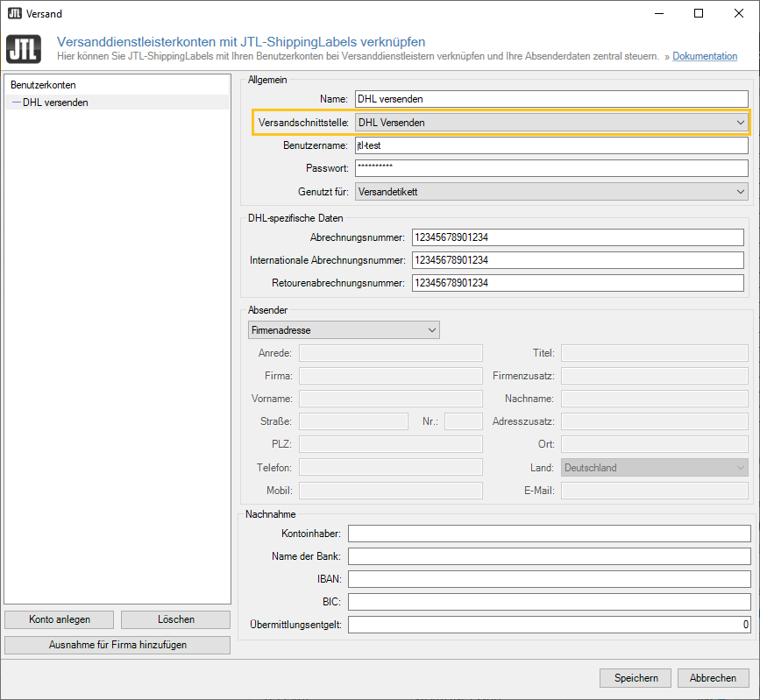Image resolution: width=760 pixels, height=700 pixels.
Task: Open the Land Deutschland dropdown
Action: click(x=654, y=468)
